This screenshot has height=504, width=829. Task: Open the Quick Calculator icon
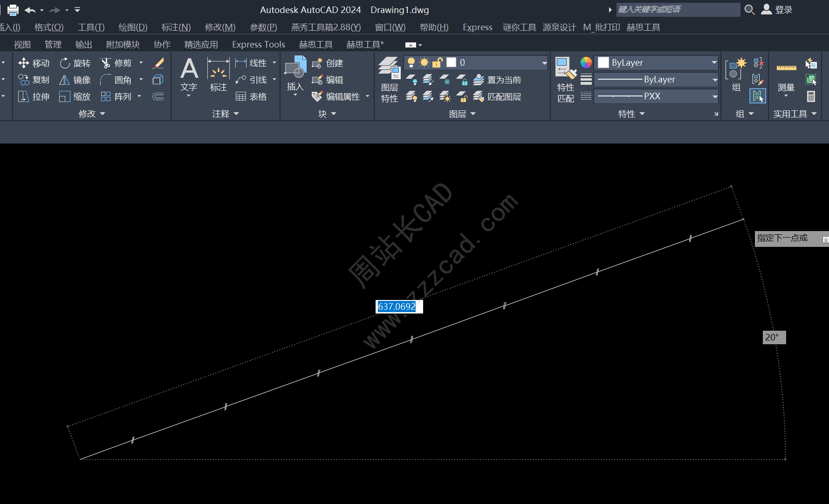tap(811, 96)
